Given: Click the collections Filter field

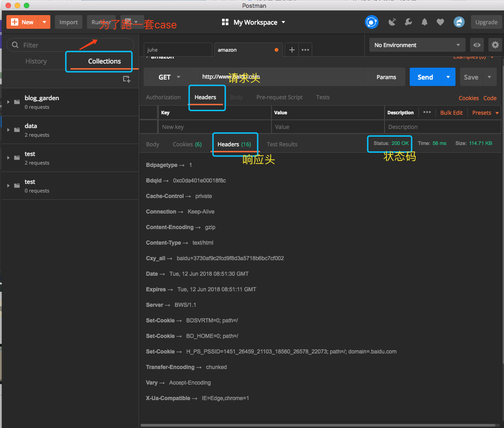Looking at the screenshot, I should tap(70, 45).
